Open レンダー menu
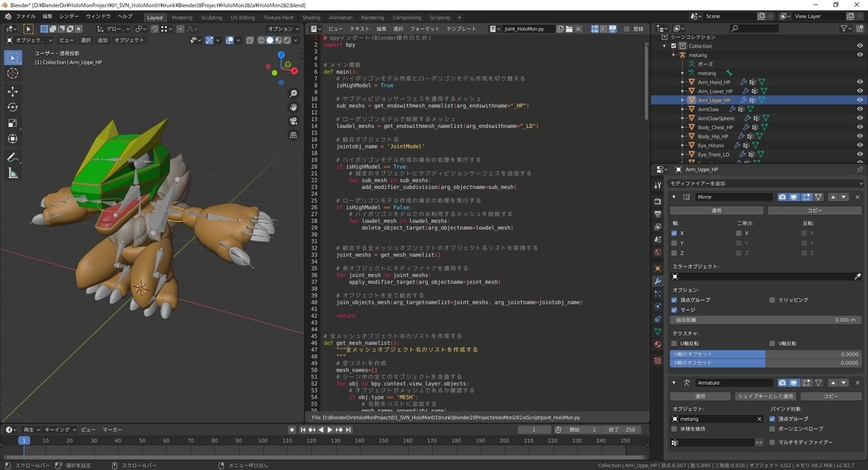The height and width of the screenshot is (470, 868). click(69, 17)
